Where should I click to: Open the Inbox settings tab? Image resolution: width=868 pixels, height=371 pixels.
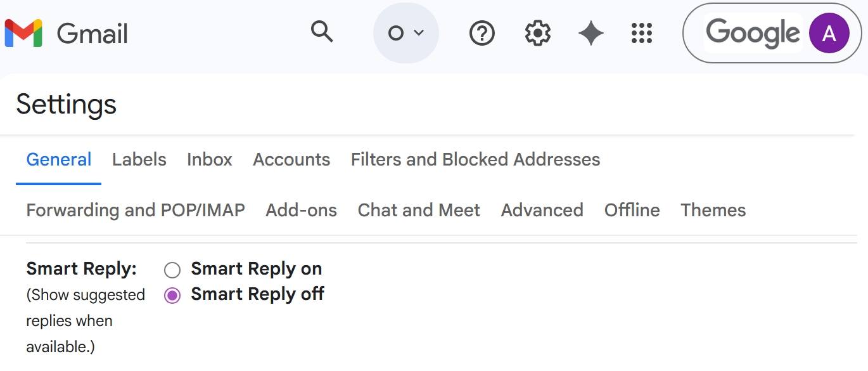tap(209, 159)
